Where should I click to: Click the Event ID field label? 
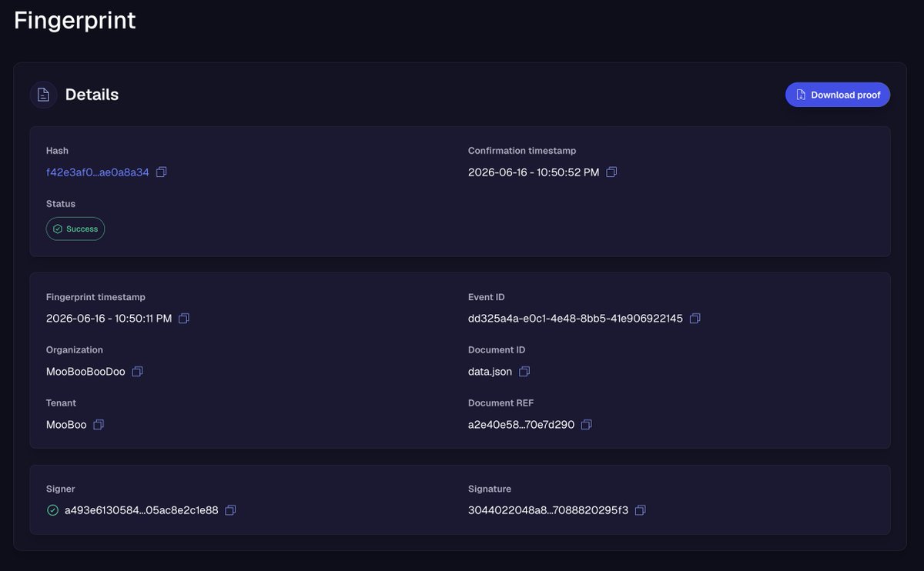[487, 297]
